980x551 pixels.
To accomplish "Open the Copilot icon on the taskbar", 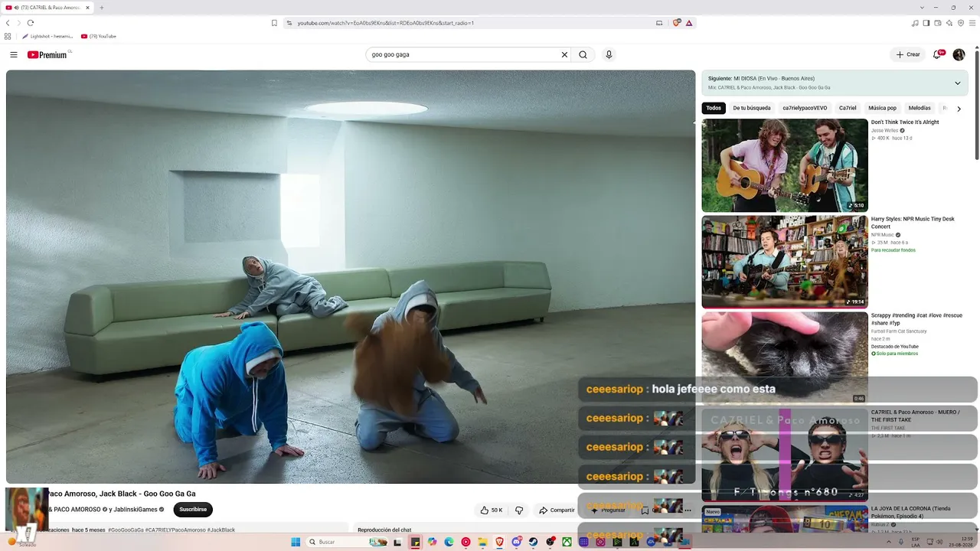I will (432, 542).
